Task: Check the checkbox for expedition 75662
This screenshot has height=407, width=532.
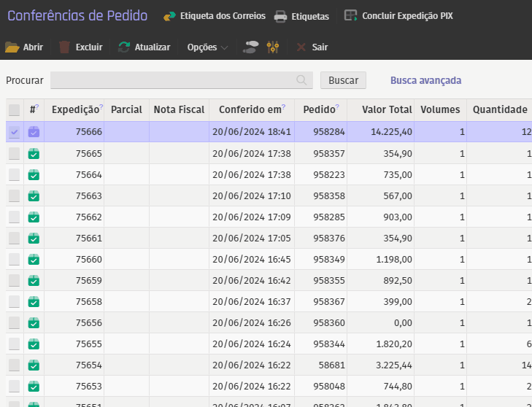Action: 15,217
